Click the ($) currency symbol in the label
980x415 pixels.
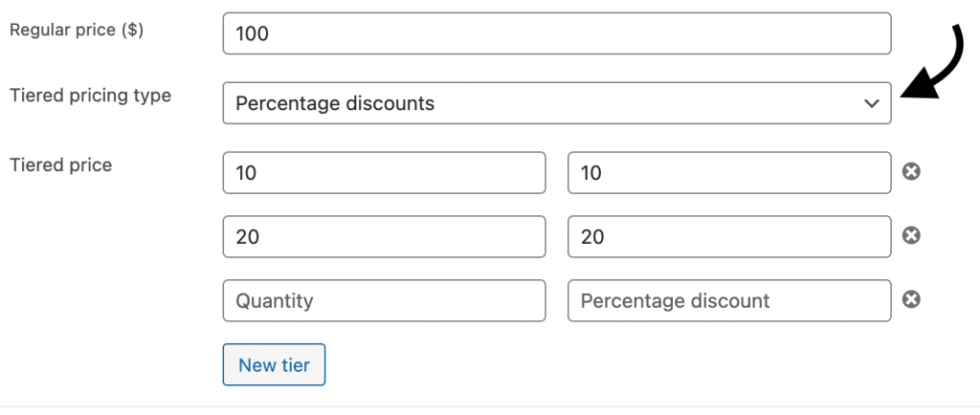(x=130, y=30)
